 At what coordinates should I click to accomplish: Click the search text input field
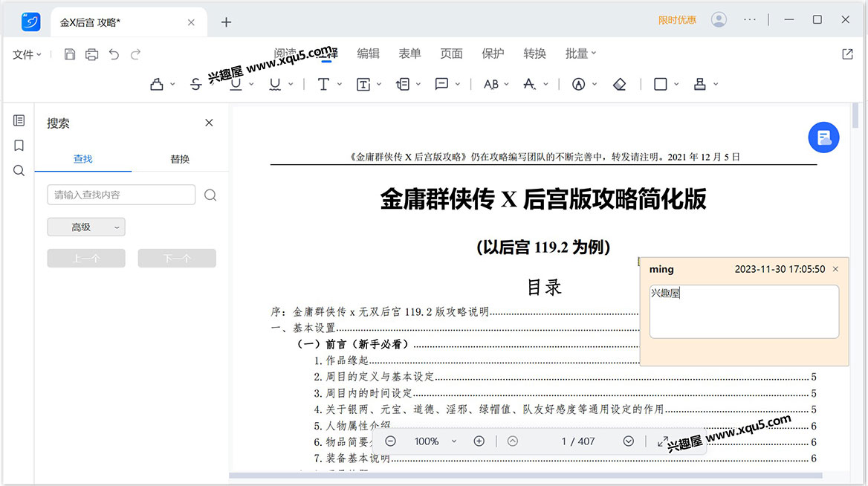(121, 195)
